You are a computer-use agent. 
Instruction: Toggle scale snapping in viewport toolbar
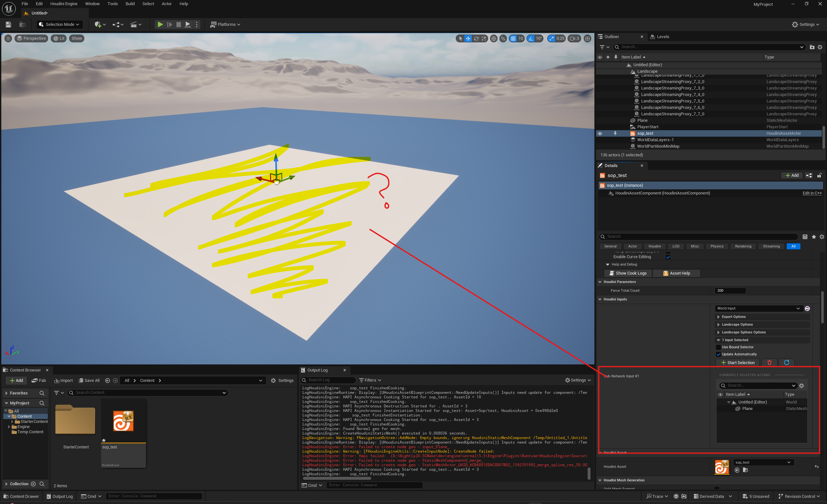(x=551, y=38)
